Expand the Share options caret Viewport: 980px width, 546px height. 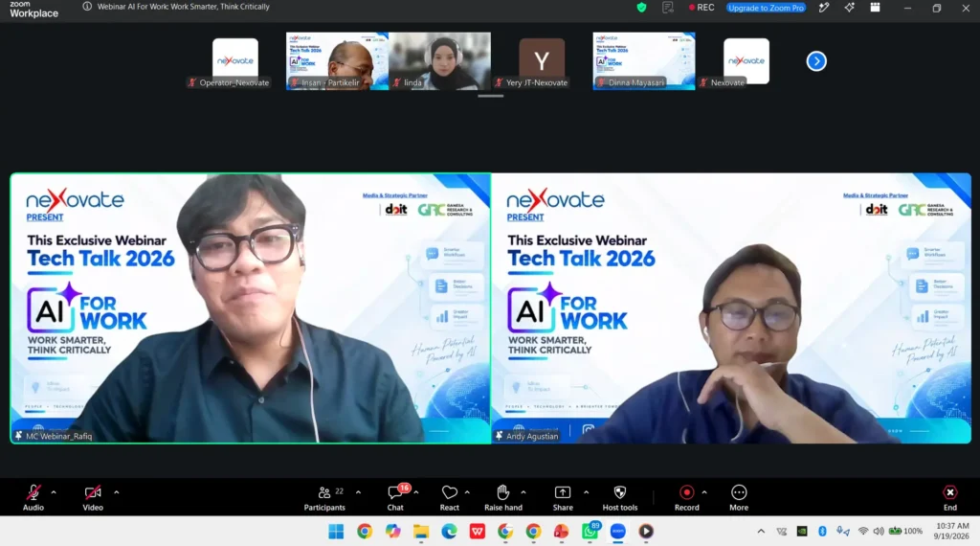point(587,493)
